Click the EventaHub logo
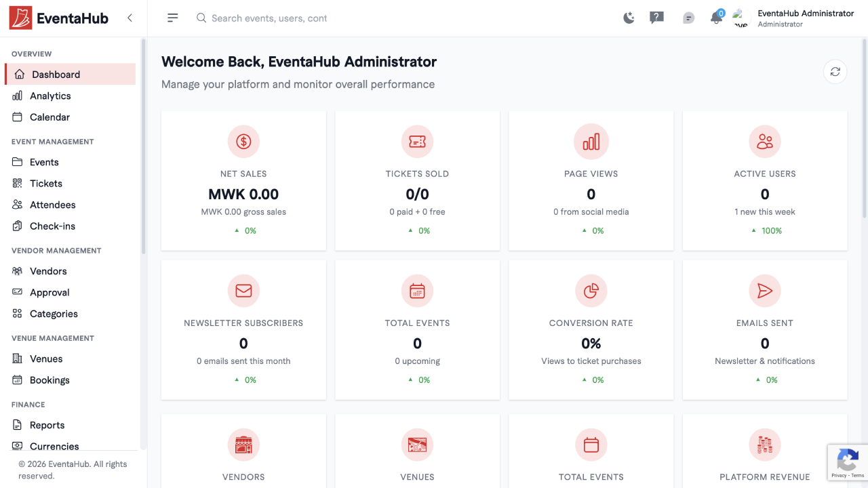868x488 pixels. point(59,18)
